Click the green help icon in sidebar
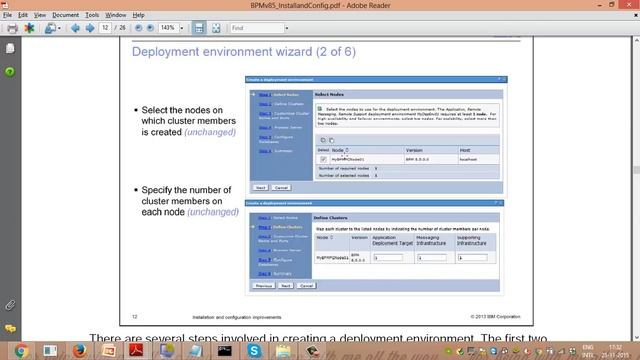 pyautogui.click(x=10, y=72)
